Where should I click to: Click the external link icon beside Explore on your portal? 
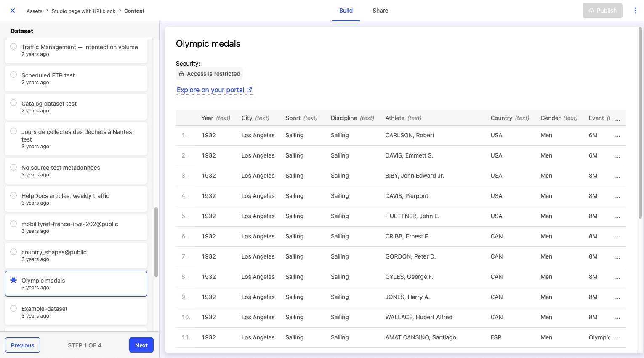(x=249, y=90)
